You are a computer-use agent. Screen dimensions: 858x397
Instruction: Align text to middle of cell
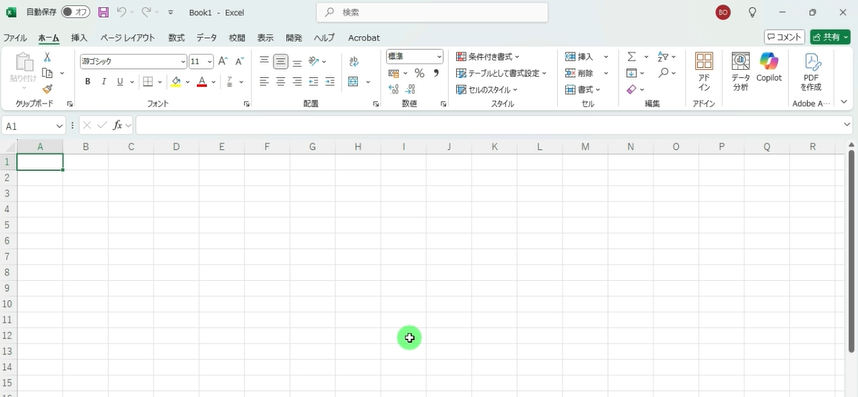pyautogui.click(x=281, y=61)
